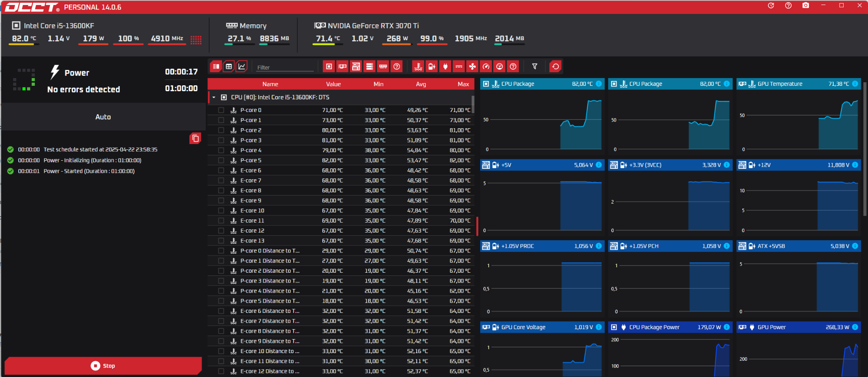Stop the running power test
868x377 pixels.
(103, 366)
